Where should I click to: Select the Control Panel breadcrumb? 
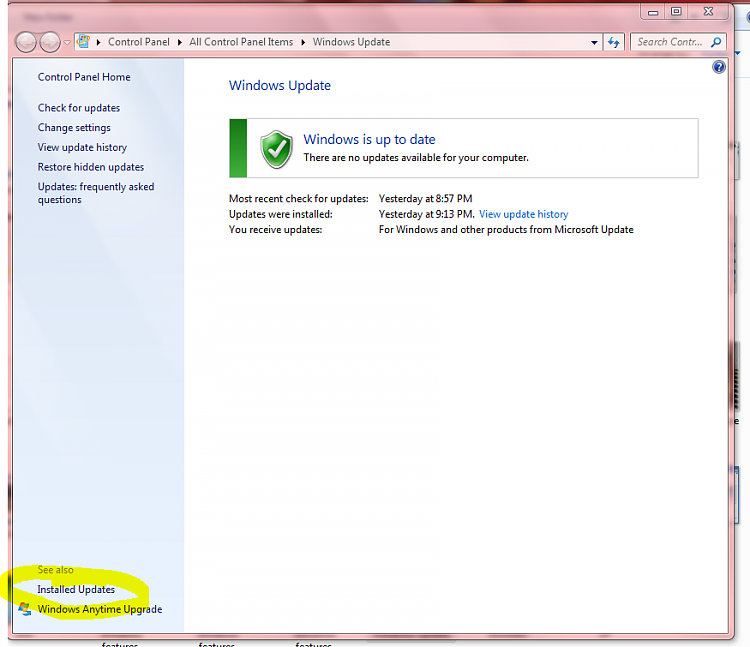click(x=139, y=42)
